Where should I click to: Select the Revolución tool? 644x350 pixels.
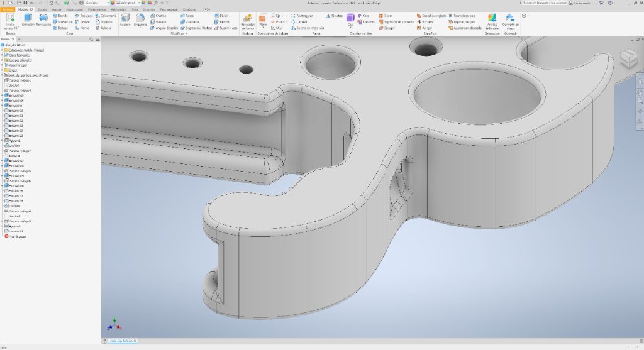[x=43, y=20]
